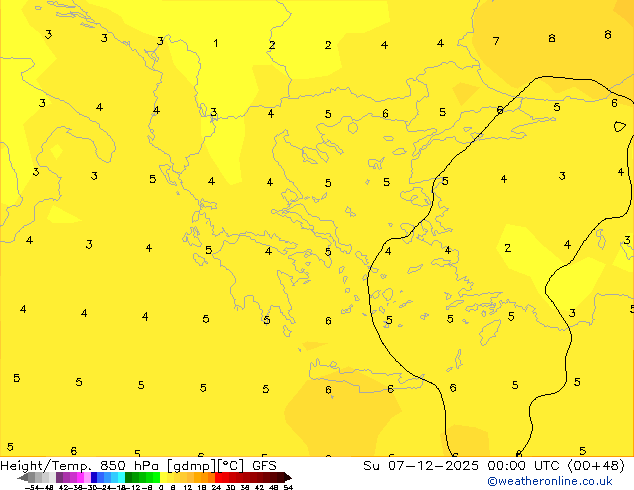Click the darkest green swatch on the color scale

coord(129,477)
